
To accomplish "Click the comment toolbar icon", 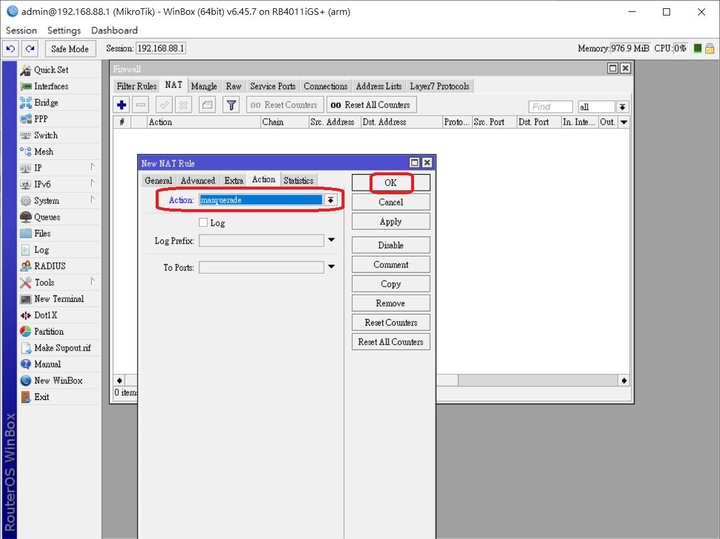I will [x=207, y=105].
